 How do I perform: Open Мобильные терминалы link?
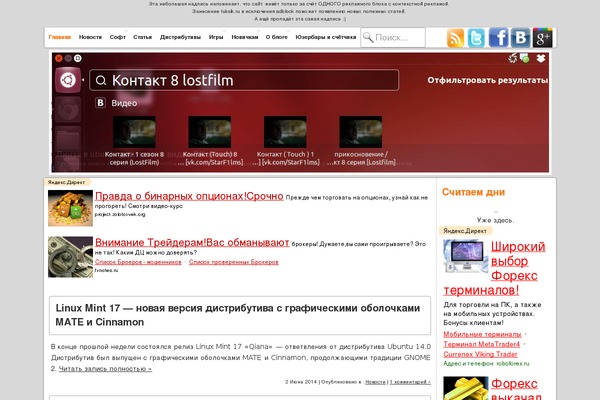click(x=482, y=334)
